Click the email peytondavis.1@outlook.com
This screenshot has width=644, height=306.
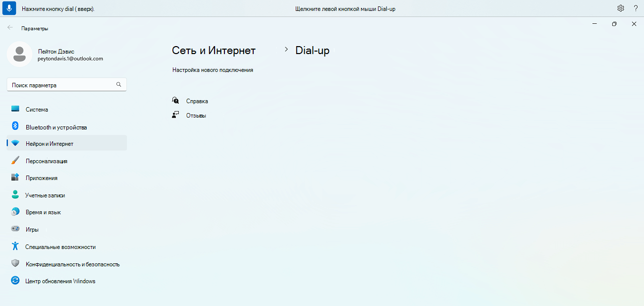70,59
